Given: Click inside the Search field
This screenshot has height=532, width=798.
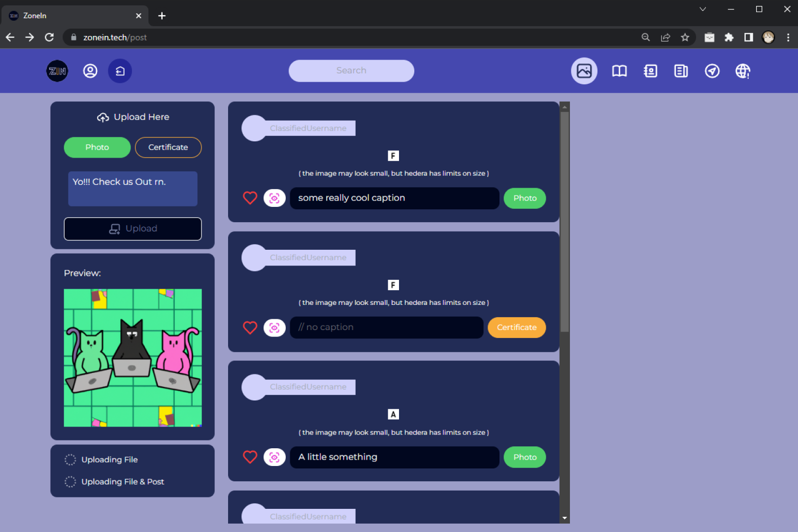Looking at the screenshot, I should [351, 70].
